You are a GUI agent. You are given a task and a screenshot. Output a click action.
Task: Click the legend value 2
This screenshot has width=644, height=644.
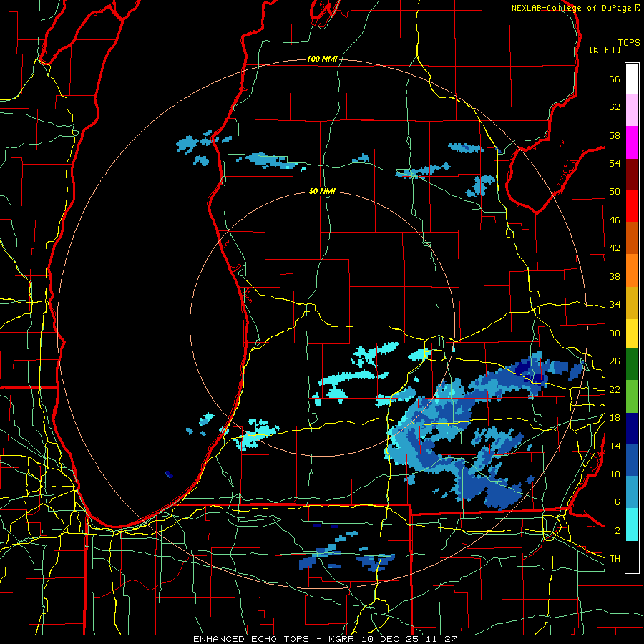[x=617, y=531]
